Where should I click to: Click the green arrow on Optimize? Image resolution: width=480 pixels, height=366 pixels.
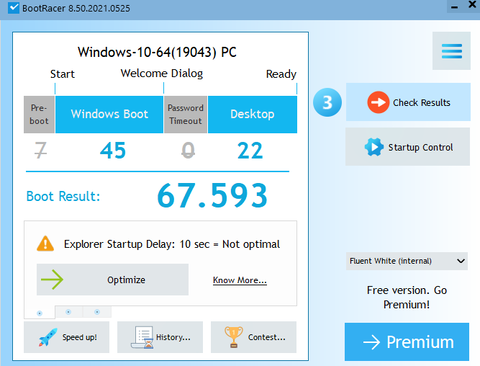52,280
